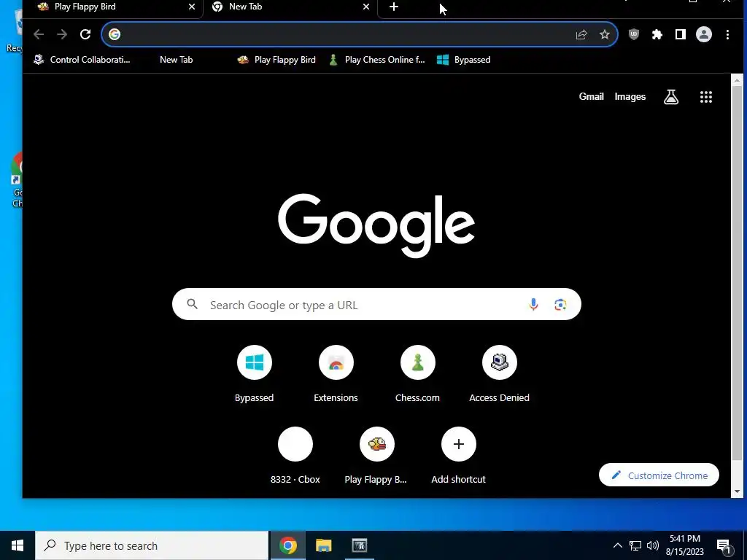Open the third pinned taskbar app
The height and width of the screenshot is (560, 747).
[359, 545]
